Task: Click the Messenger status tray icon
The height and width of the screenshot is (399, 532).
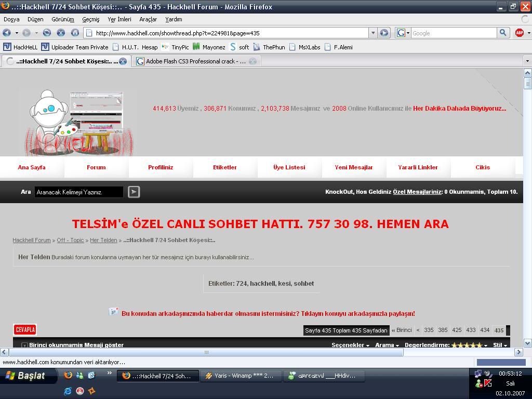Action: (x=478, y=384)
